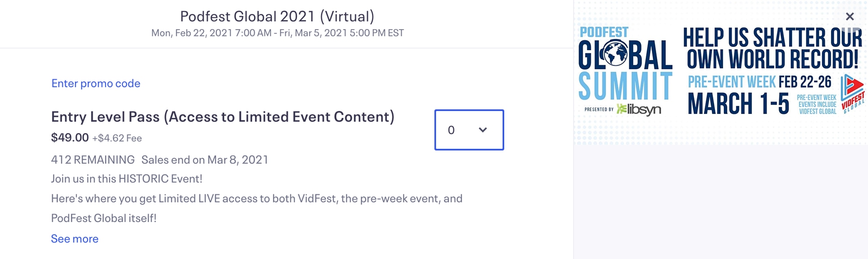Click the SUMMIT text in the banner logo
Screen dimensions: 868x259
[x=625, y=86]
